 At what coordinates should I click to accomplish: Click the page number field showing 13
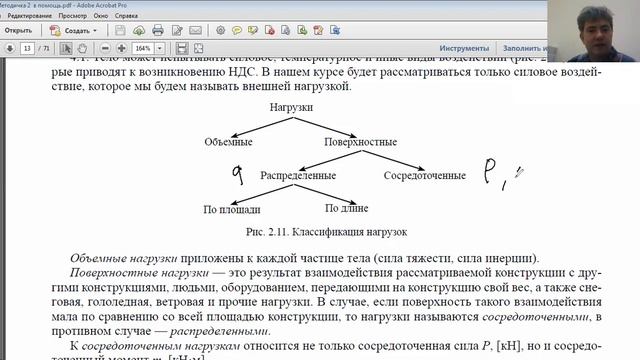[x=27, y=49]
